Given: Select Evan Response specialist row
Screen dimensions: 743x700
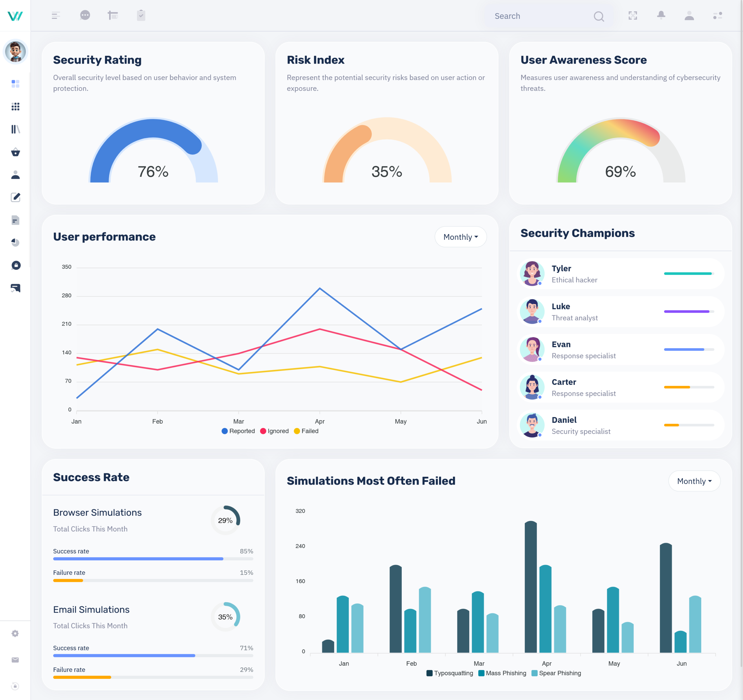Looking at the screenshot, I should [x=621, y=350].
